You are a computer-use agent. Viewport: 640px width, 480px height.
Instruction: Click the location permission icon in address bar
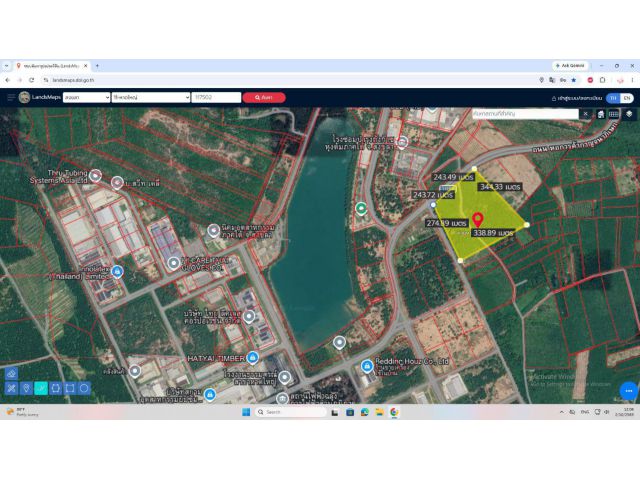click(x=542, y=80)
